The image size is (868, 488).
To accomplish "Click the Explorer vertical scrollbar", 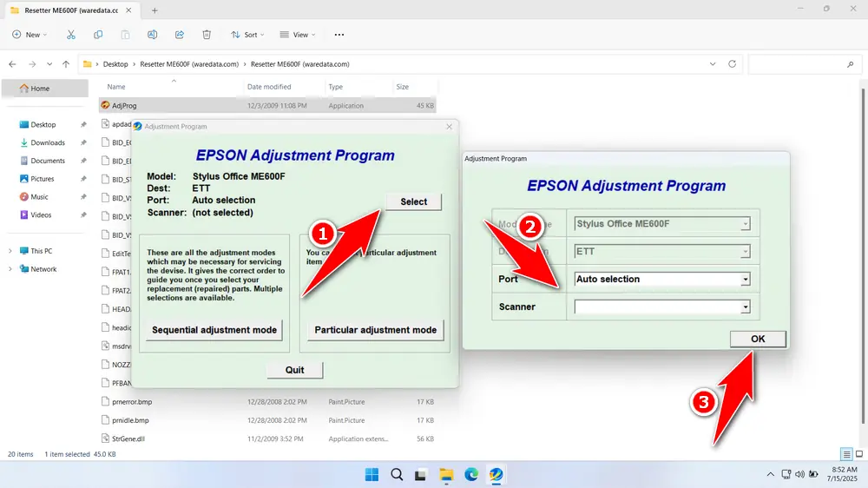I will (x=864, y=254).
